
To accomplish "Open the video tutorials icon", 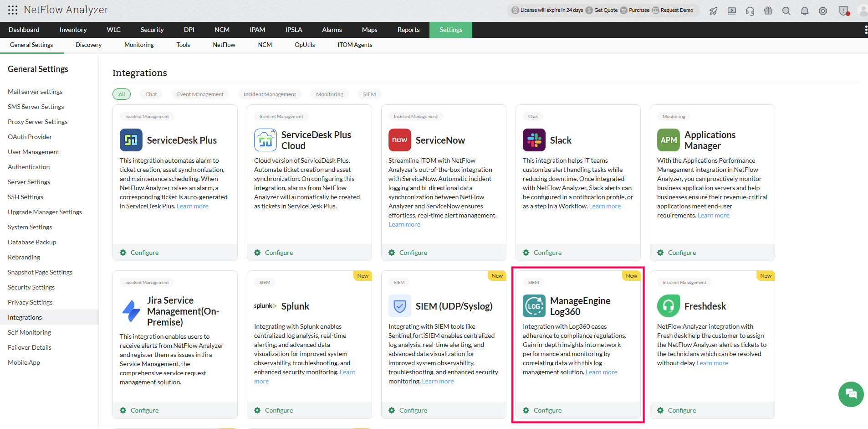I will point(732,11).
